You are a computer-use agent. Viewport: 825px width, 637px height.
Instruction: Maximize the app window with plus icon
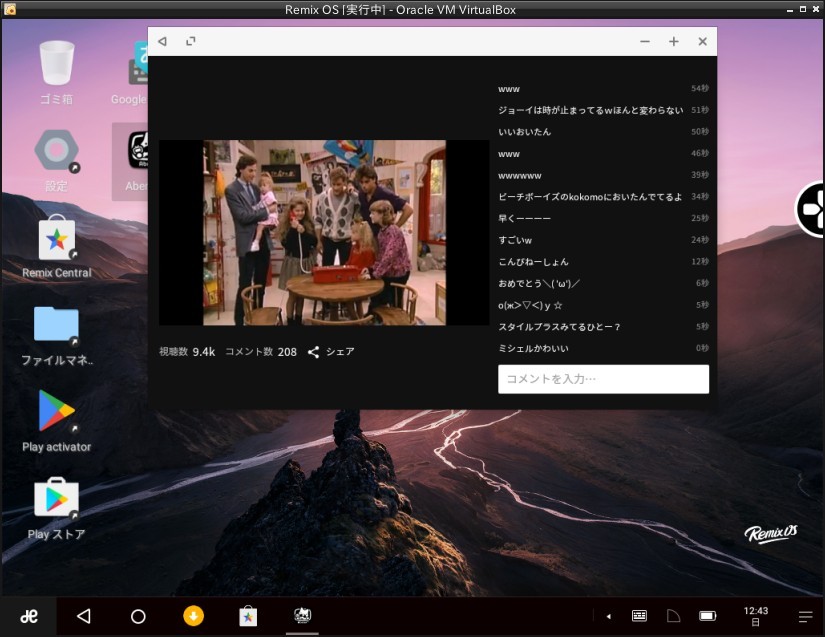coord(673,42)
